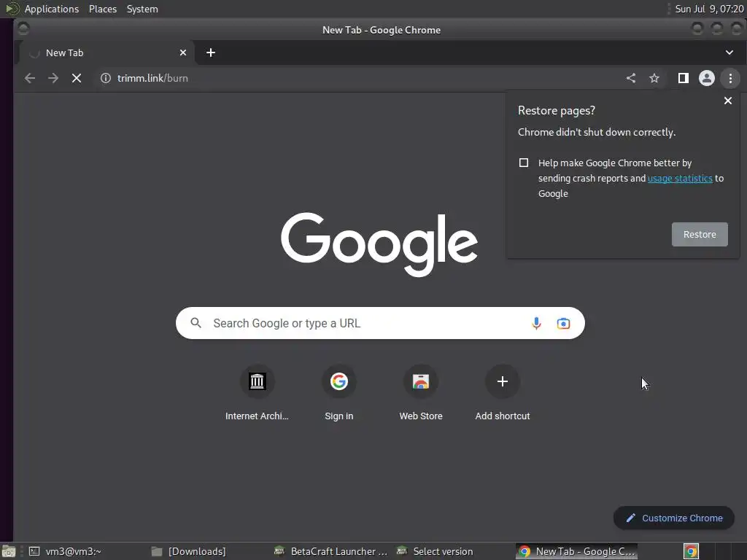Search by image with camera icon
747x560 pixels.
(x=563, y=323)
